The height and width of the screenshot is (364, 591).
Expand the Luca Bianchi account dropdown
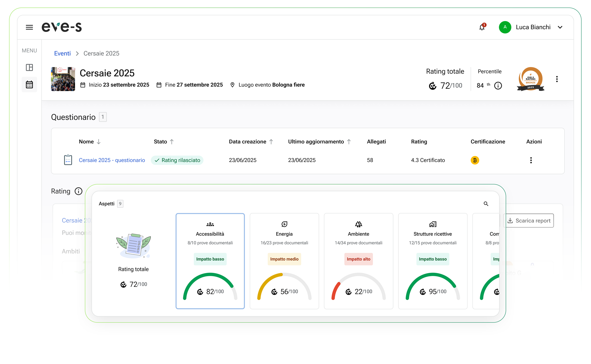click(x=560, y=27)
